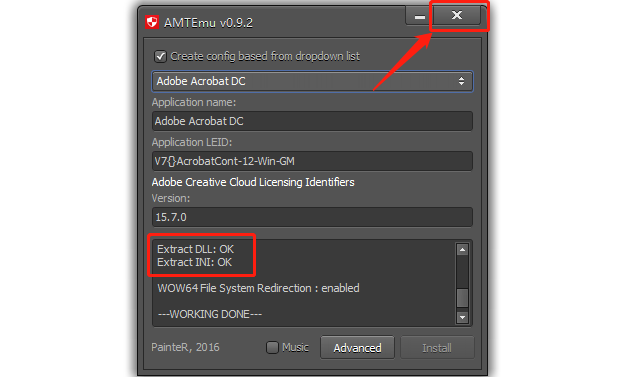Click the Version field showing 15.7.0
The image size is (635, 377).
pyautogui.click(x=312, y=217)
